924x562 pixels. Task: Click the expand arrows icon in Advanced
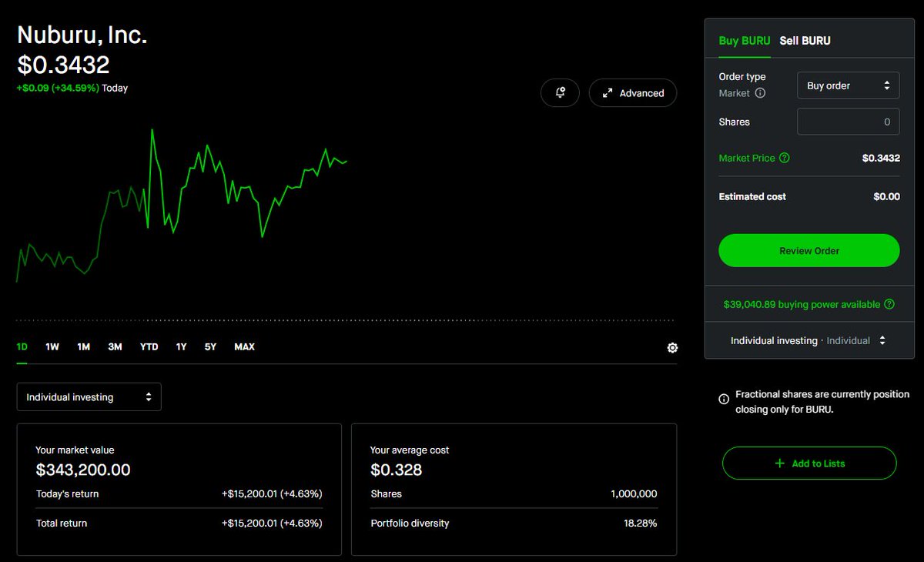pos(607,93)
